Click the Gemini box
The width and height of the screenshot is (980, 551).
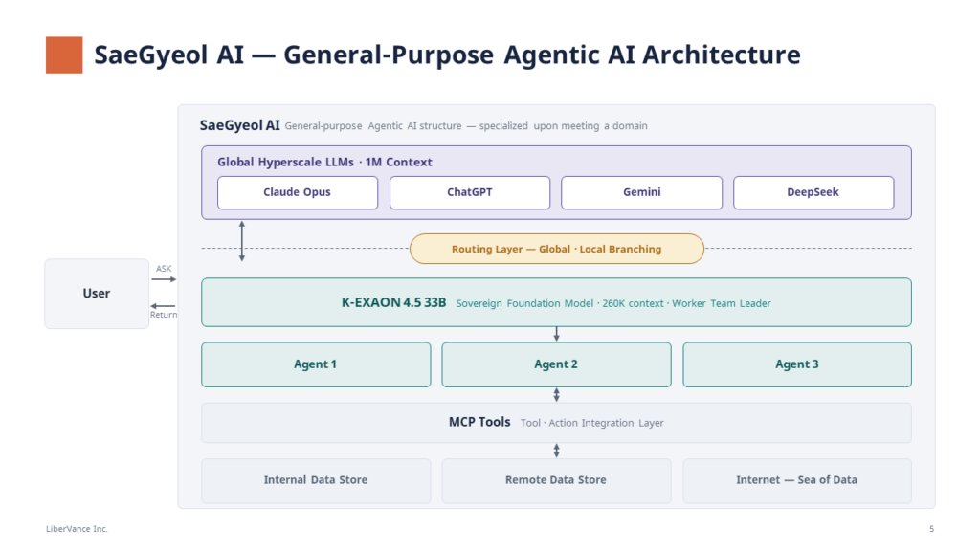point(642,192)
